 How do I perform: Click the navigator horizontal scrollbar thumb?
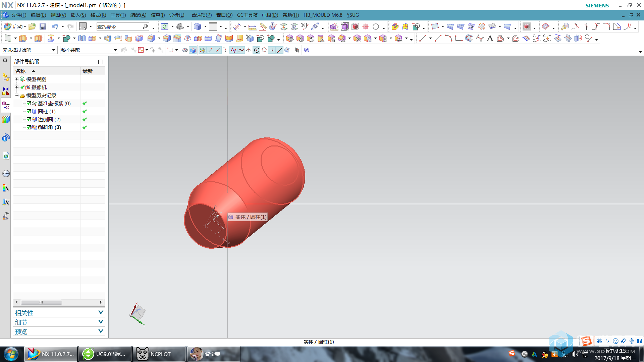pos(41,302)
